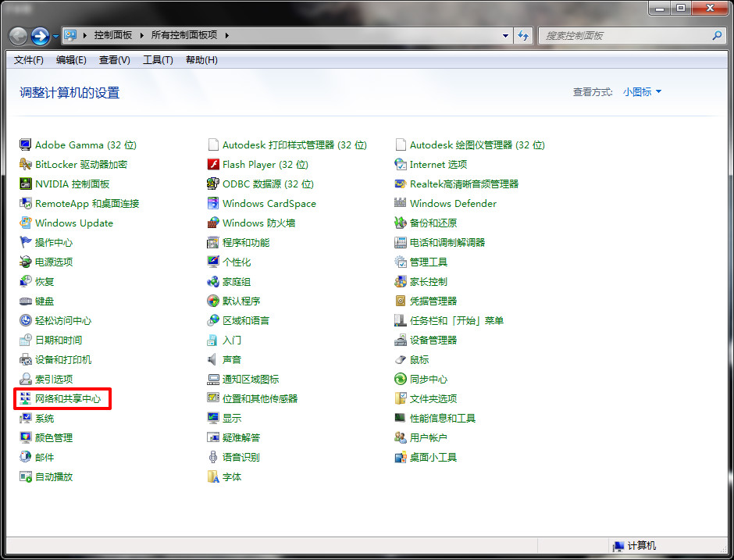
Task: Click the 所有控制面板项 breadcrumb segment
Action: click(x=184, y=35)
